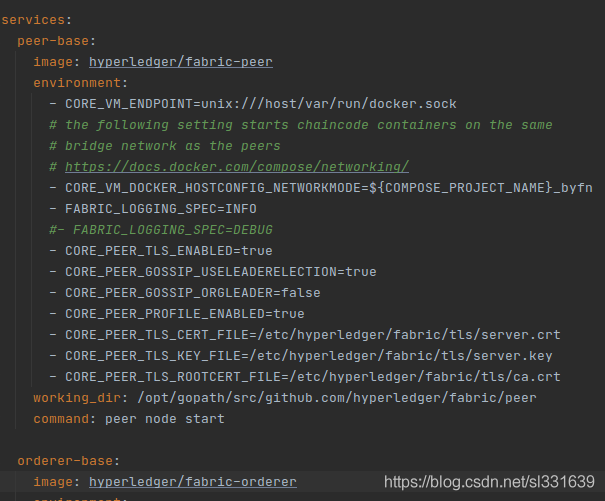Open the docs.docker.com compose networking link
This screenshot has width=605, height=501.
point(237,167)
